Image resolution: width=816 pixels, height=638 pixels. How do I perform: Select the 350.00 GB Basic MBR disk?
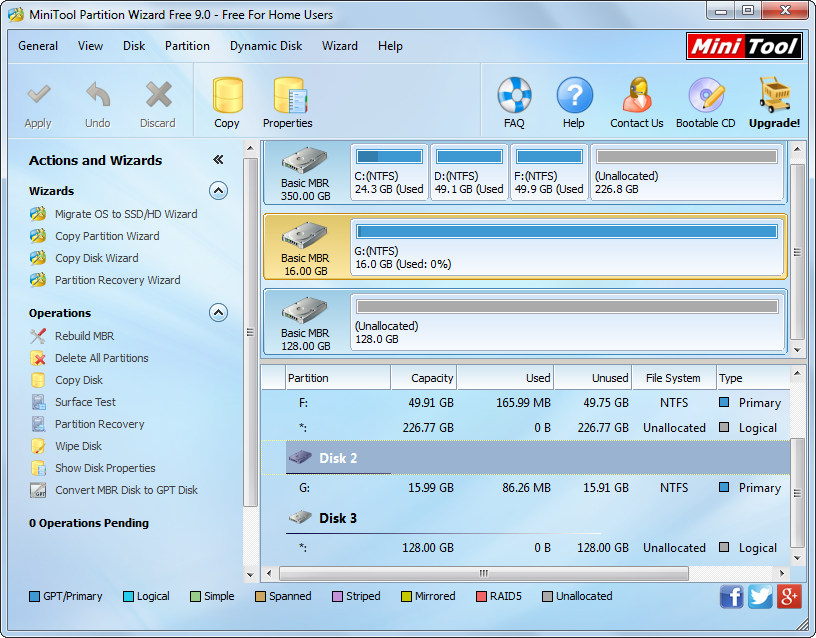(306, 173)
